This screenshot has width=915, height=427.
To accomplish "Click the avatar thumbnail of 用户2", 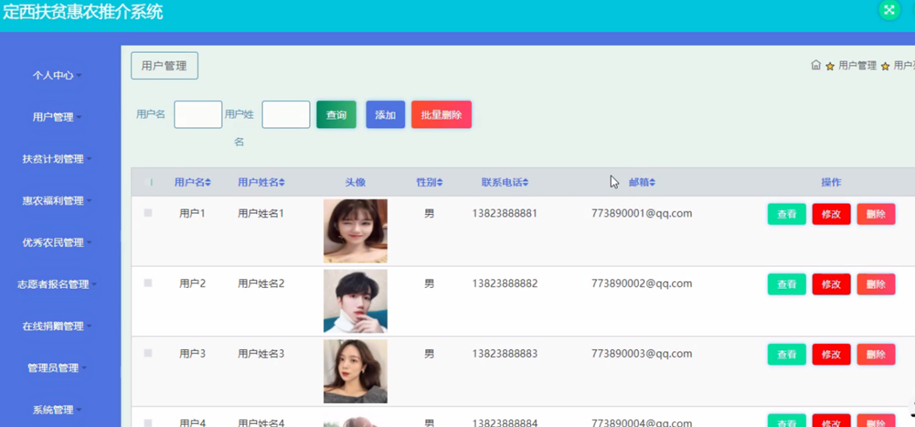I will pyautogui.click(x=355, y=301).
